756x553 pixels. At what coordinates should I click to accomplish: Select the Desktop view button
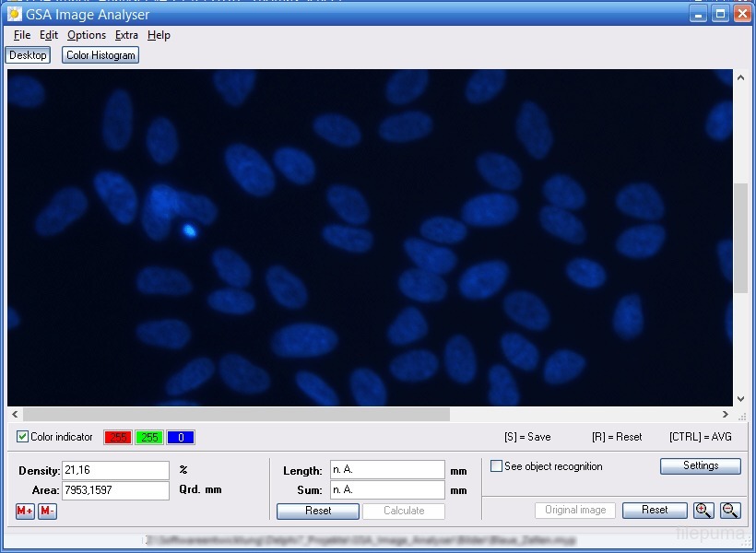point(28,55)
